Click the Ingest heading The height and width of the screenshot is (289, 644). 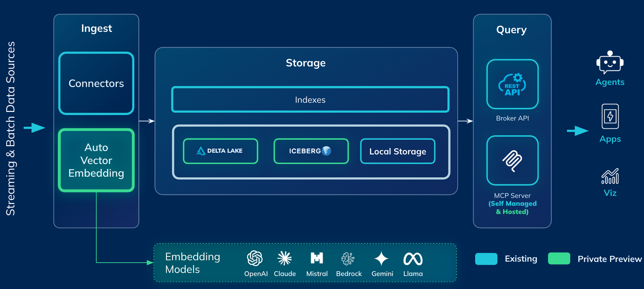[x=96, y=28]
